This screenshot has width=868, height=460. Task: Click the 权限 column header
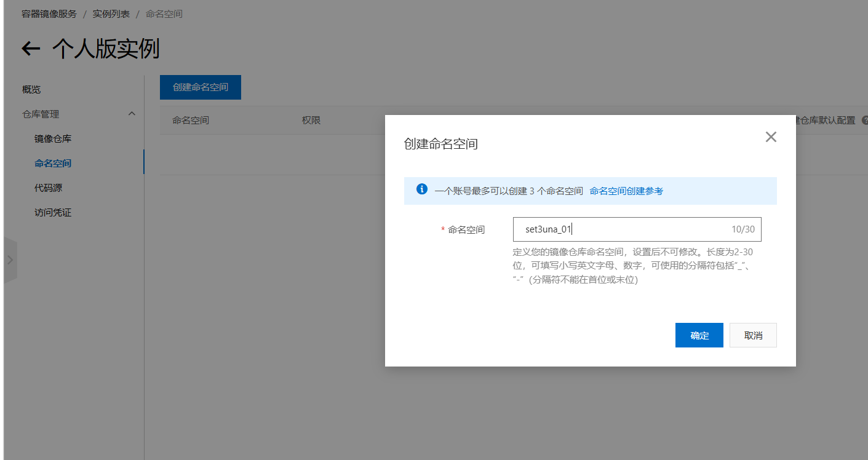coord(311,121)
